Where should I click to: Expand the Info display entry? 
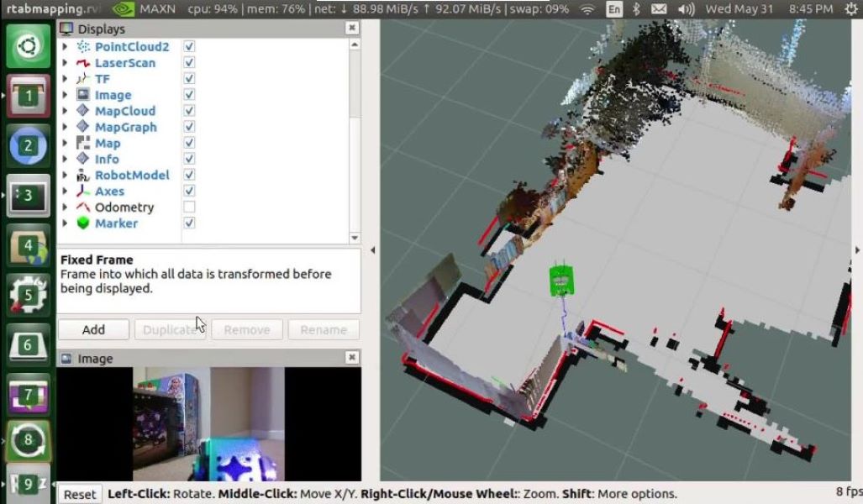pyautogui.click(x=66, y=160)
